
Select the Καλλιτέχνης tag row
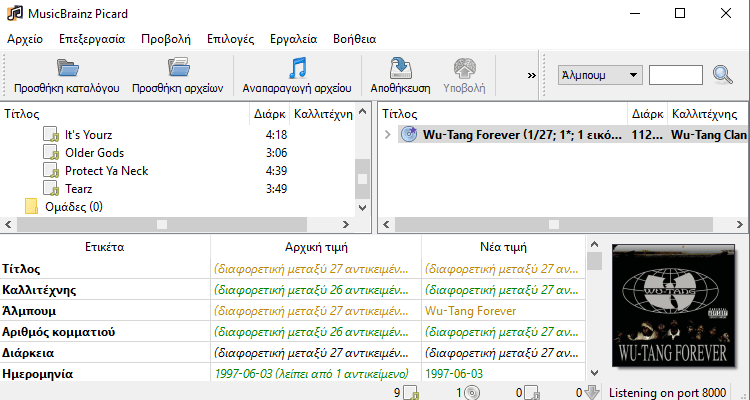293,289
